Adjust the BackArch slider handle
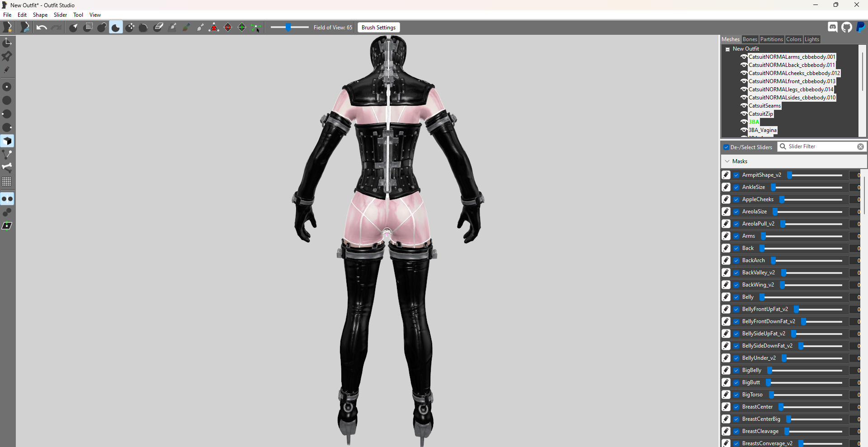 (x=773, y=260)
